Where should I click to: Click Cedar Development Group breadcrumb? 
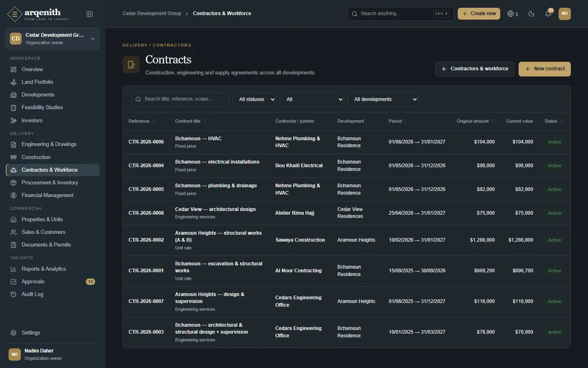click(x=152, y=13)
